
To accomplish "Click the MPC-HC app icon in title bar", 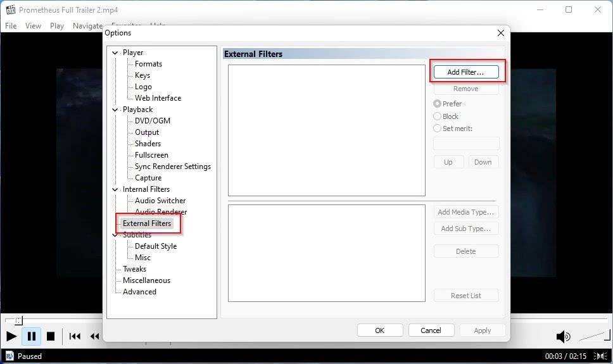I will pos(11,9).
